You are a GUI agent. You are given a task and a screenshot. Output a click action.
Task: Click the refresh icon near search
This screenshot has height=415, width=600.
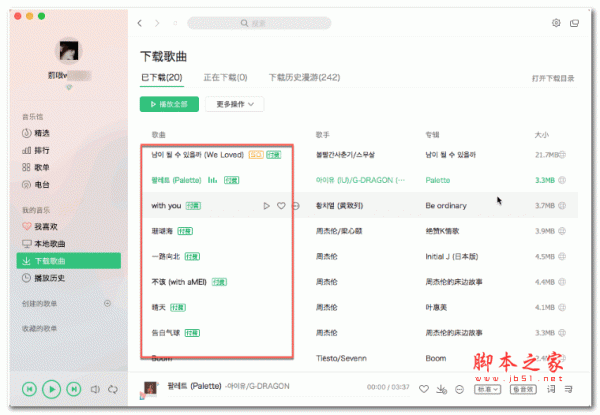tap(175, 23)
